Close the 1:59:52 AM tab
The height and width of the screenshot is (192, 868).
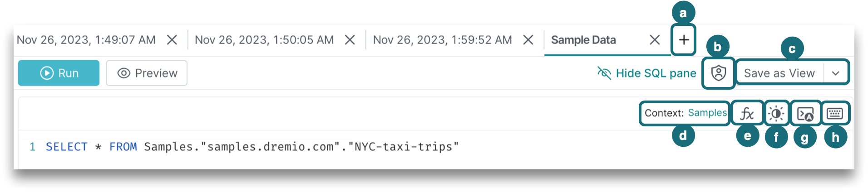[528, 40]
